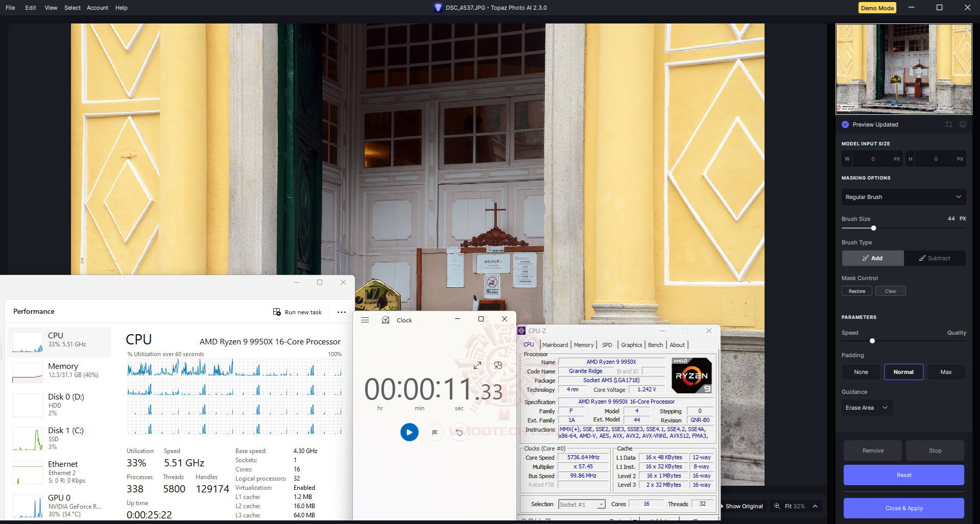Set padding to None
Image resolution: width=980 pixels, height=524 pixels.
(x=861, y=372)
